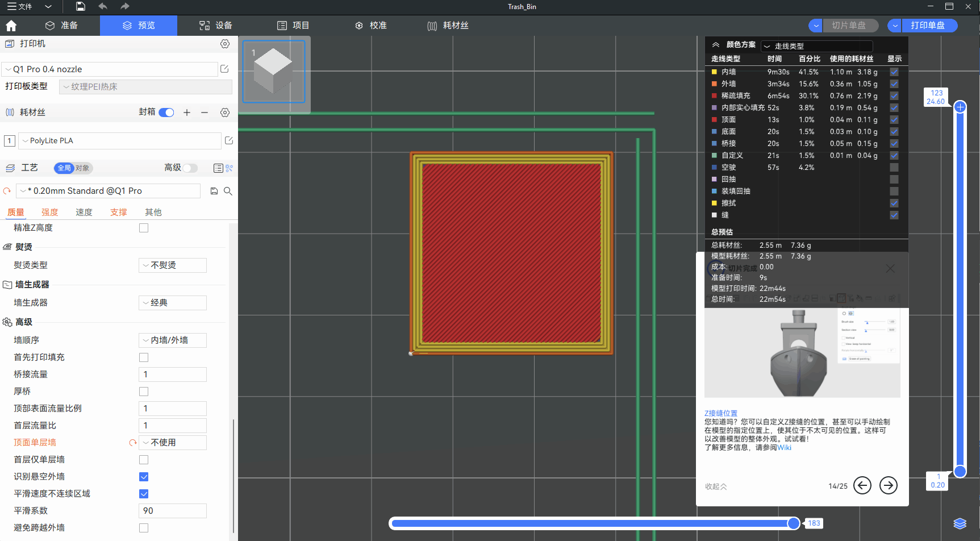Expand the 墙顺序 dropdown
The height and width of the screenshot is (541, 980).
[x=173, y=340]
